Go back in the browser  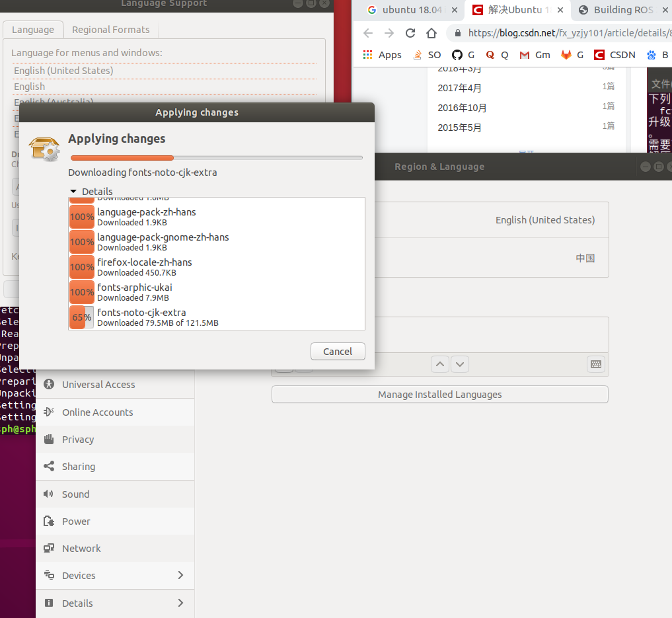pyautogui.click(x=367, y=33)
